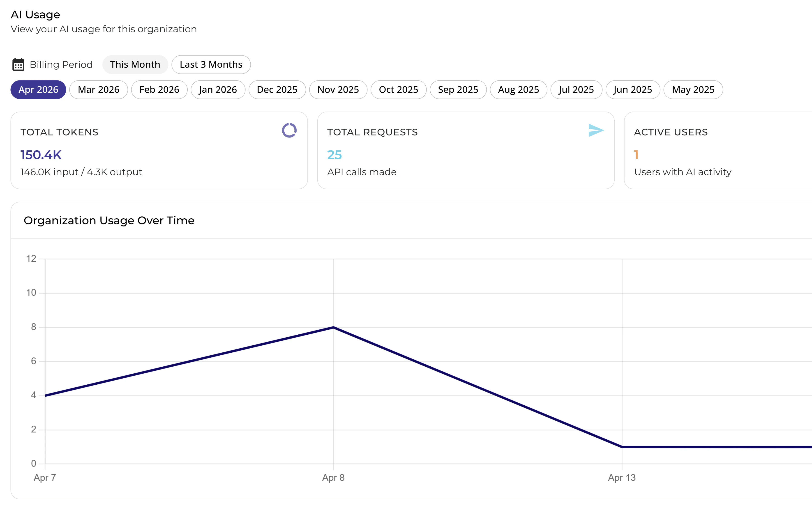Screen dimensions: 812x507
Task: Open the Dec 2025 usage view
Action: click(277, 89)
